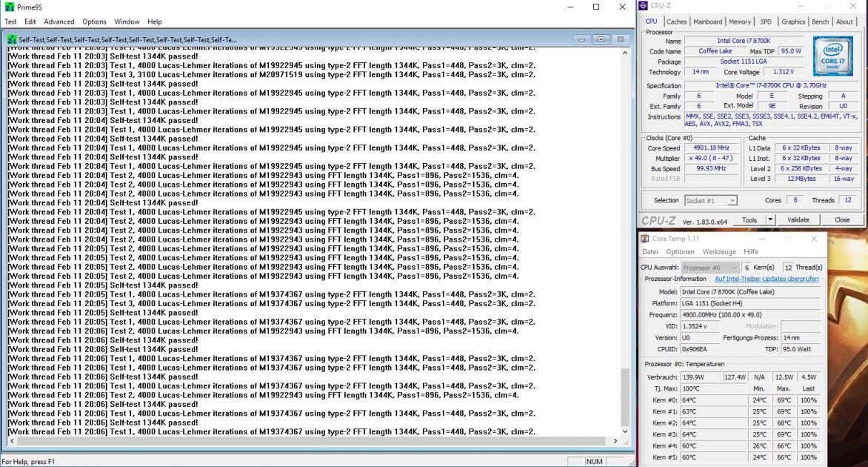Click the down arrow of Prime95 vertical scrollbar
Screen dimensions: 868x467
pyautogui.click(x=625, y=431)
